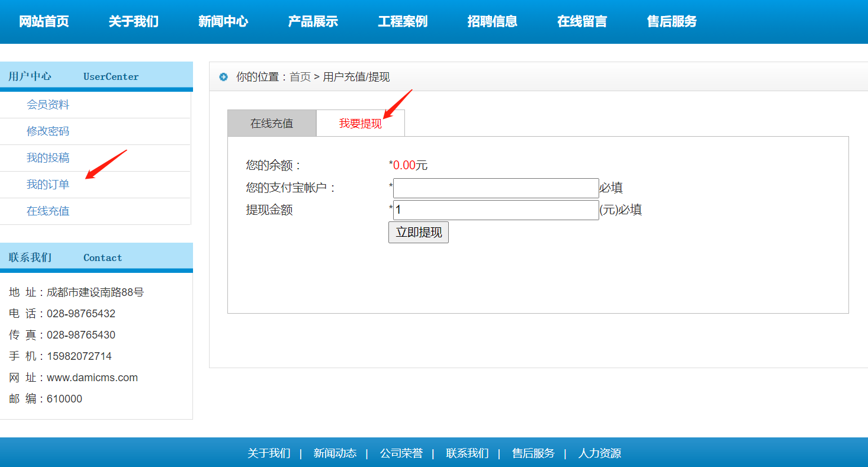Click the 首页 breadcrumb link

click(300, 77)
